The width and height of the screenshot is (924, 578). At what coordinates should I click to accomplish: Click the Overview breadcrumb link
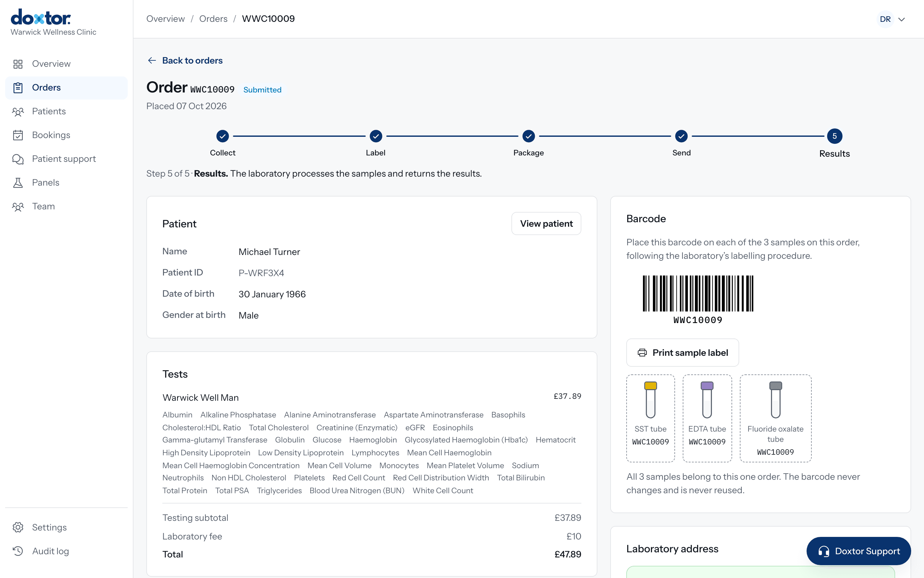(165, 19)
